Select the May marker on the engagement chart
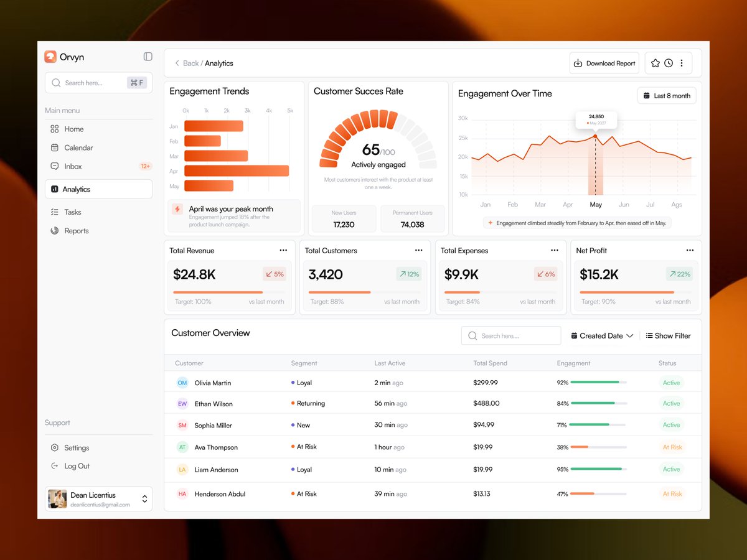This screenshot has height=560, width=747. tap(595, 136)
